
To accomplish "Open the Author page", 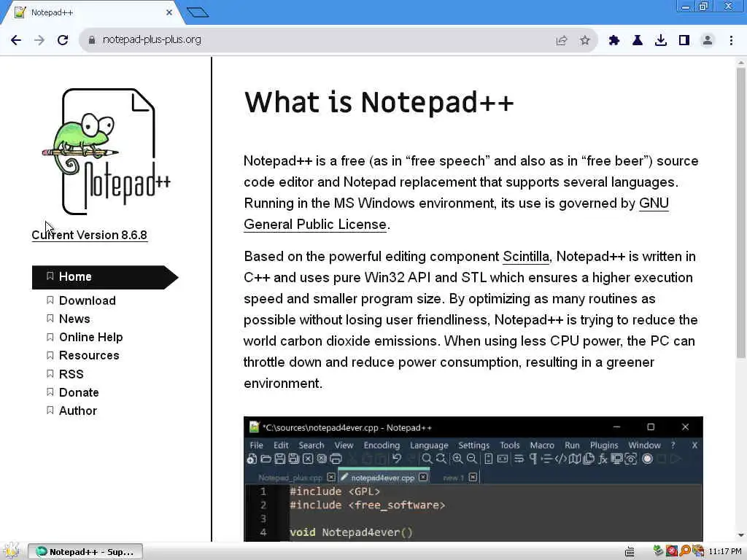I will (x=77, y=411).
